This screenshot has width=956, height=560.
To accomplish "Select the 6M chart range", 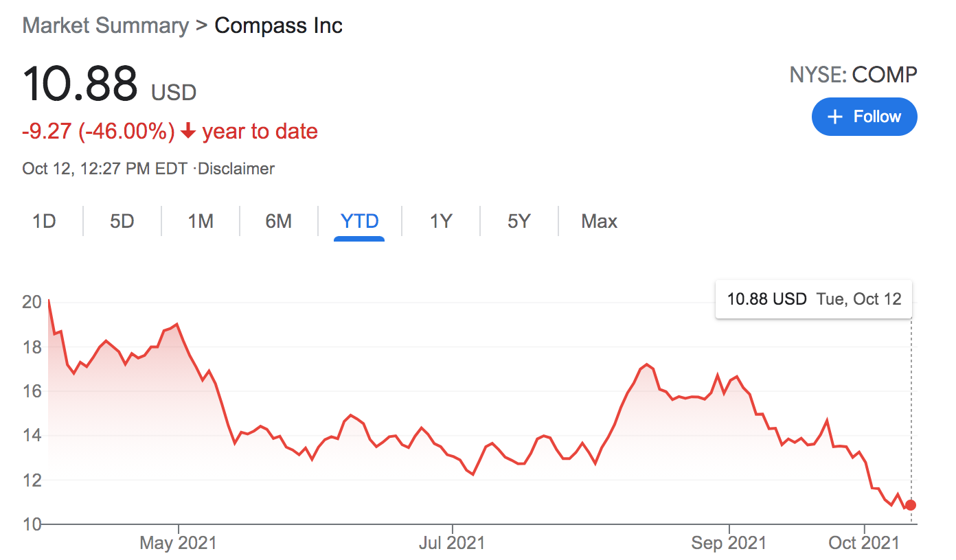I will tap(279, 221).
